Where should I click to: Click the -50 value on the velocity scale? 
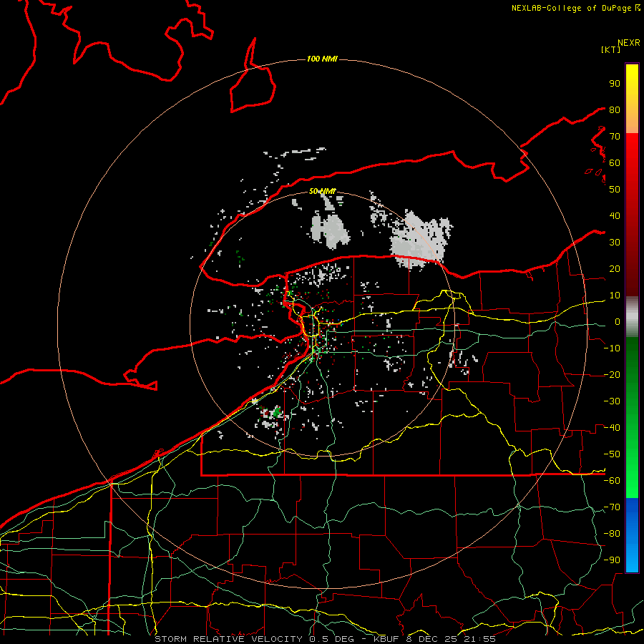tap(612, 454)
